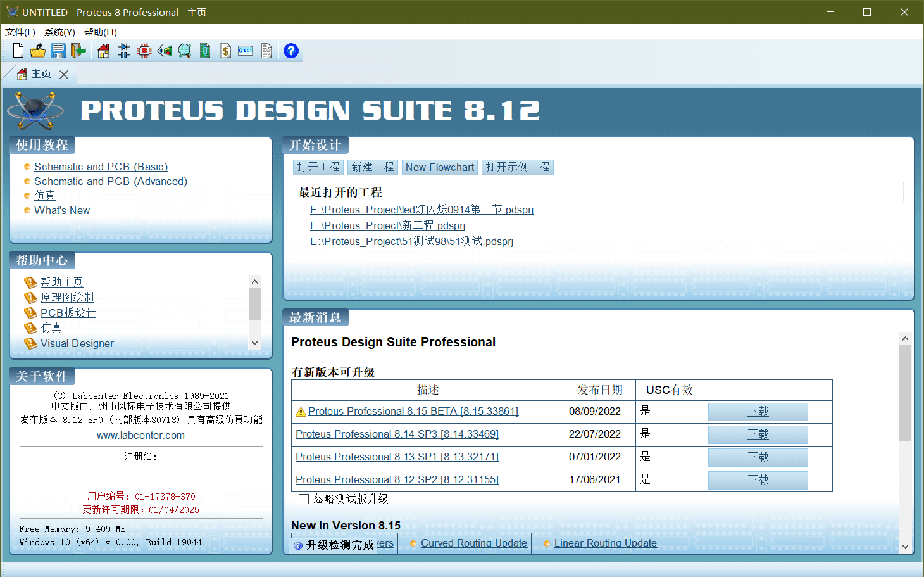Image resolution: width=924 pixels, height=577 pixels.
Task: Open Proteus Professional 8.13 SP1 link
Action: point(397,457)
